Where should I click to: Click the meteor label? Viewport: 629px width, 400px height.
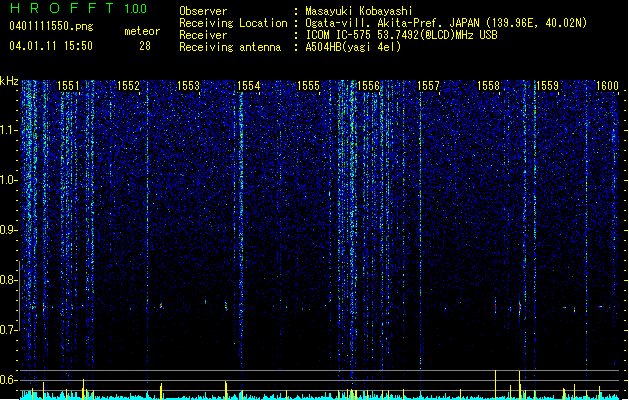[x=142, y=31]
